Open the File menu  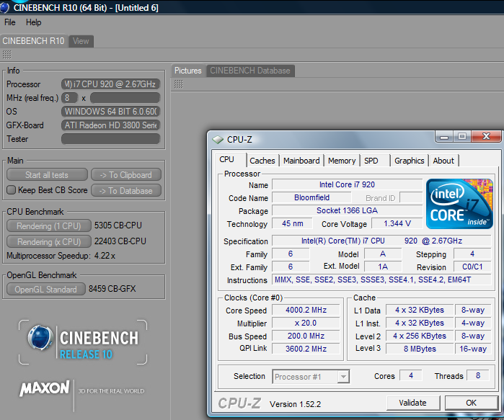tap(9, 22)
